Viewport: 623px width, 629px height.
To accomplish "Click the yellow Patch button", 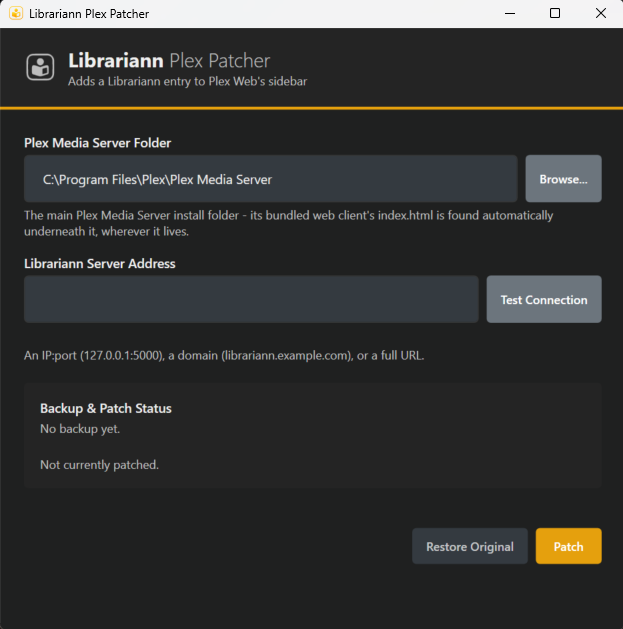I will (568, 546).
